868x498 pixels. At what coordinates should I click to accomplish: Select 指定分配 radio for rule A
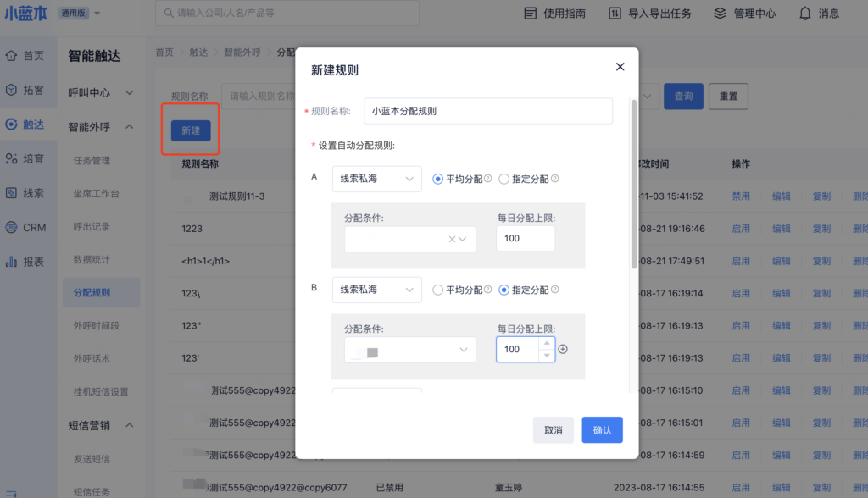tap(504, 179)
